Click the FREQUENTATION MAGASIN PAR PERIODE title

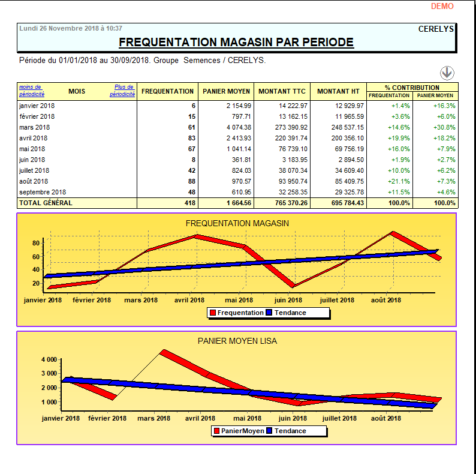tap(236, 42)
